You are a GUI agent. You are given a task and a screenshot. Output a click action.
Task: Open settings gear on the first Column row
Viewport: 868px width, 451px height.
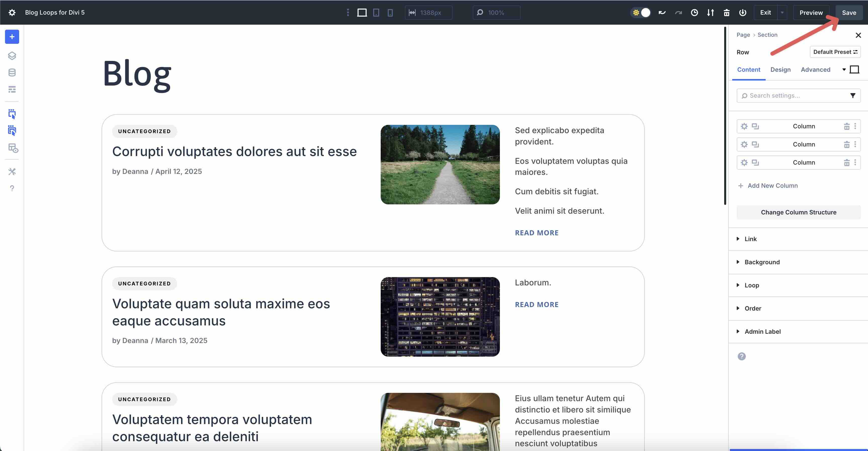click(744, 126)
